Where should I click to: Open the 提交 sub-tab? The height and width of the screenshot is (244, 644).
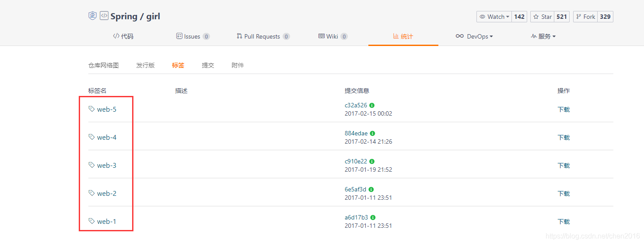pyautogui.click(x=208, y=65)
